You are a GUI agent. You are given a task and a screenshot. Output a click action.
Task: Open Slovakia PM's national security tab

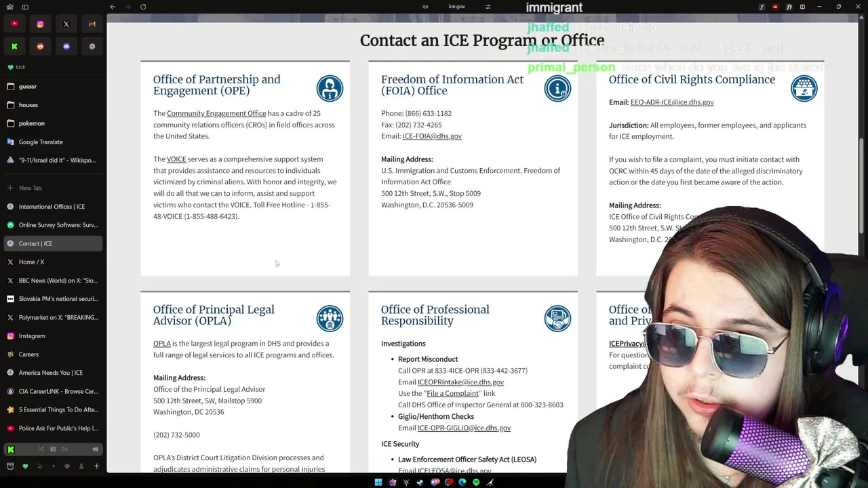pos(53,299)
